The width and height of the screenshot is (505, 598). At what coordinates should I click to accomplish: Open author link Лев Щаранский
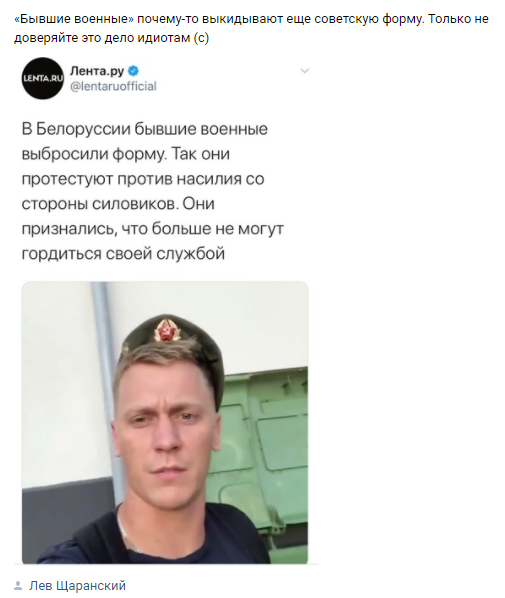[77, 585]
